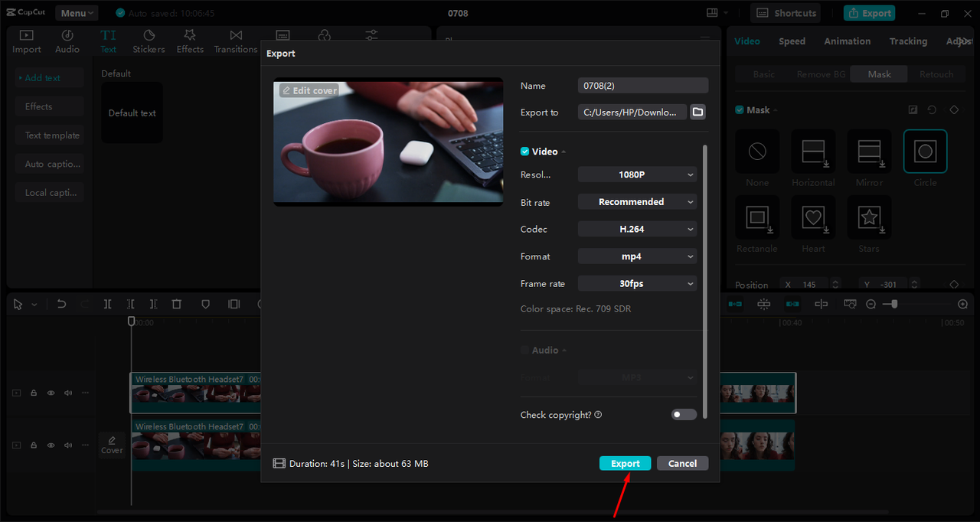Image resolution: width=980 pixels, height=522 pixels.
Task: Select the Stars mask shape
Action: click(x=869, y=217)
